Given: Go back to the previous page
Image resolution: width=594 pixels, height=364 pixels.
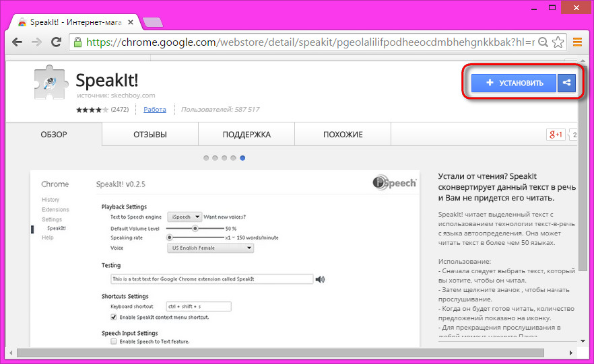Looking at the screenshot, I should click(17, 42).
